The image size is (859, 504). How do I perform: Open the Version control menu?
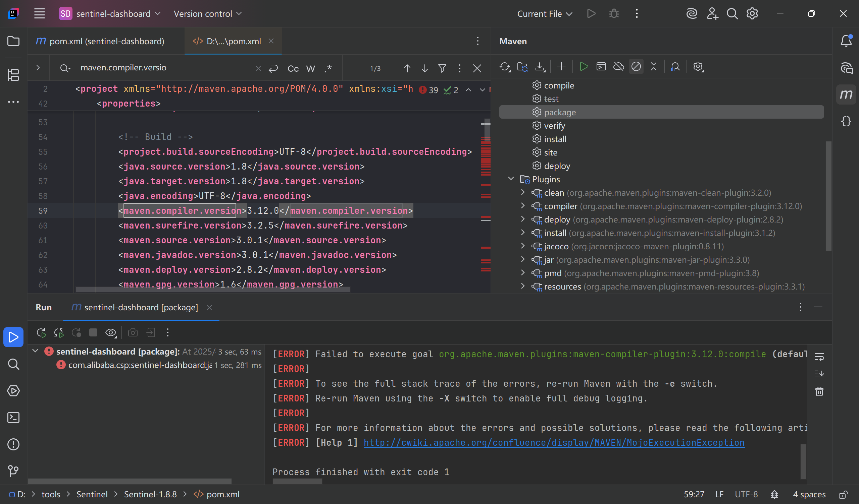pos(207,14)
